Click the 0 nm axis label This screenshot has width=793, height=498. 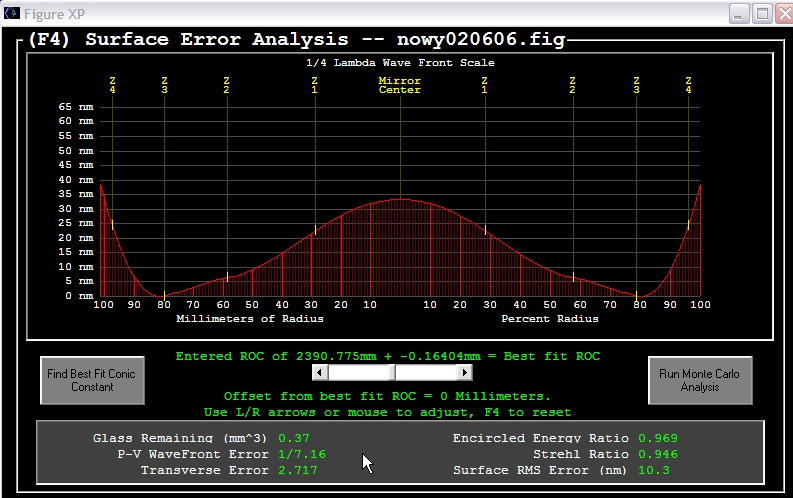pos(79,296)
